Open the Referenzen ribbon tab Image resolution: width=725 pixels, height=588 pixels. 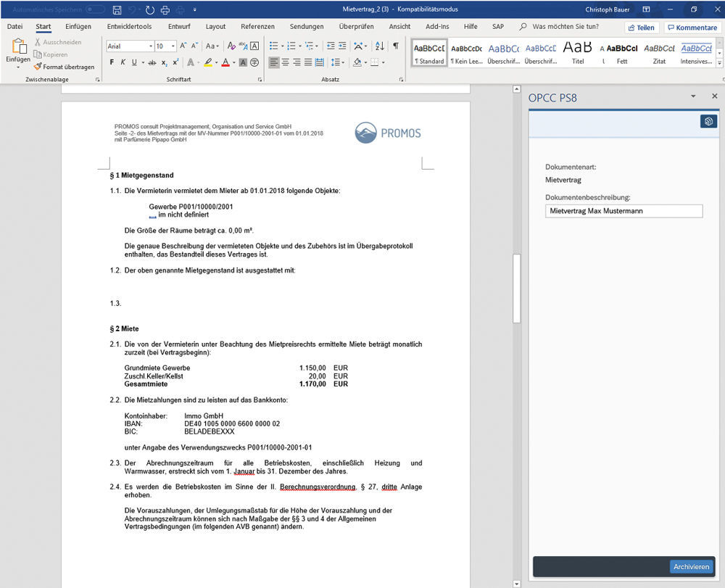point(257,25)
